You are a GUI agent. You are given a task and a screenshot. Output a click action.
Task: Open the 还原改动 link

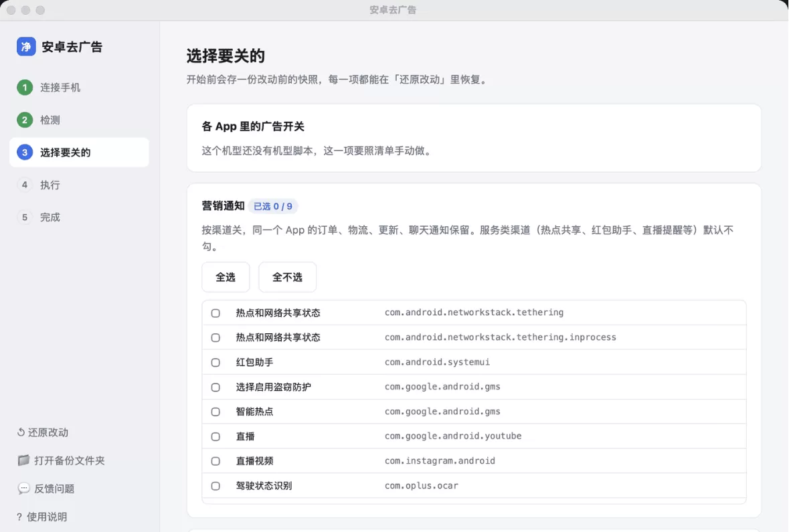click(x=43, y=432)
